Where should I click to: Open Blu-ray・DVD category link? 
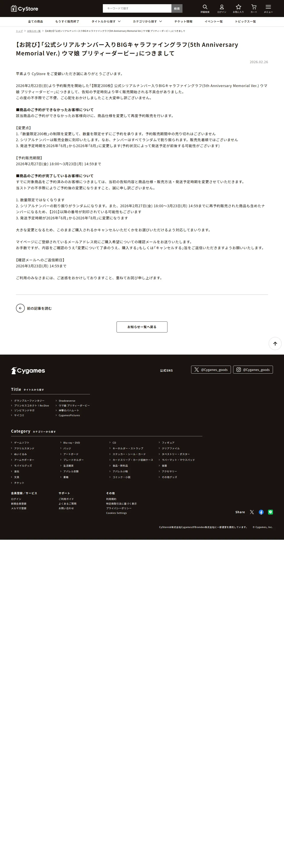point(71,443)
